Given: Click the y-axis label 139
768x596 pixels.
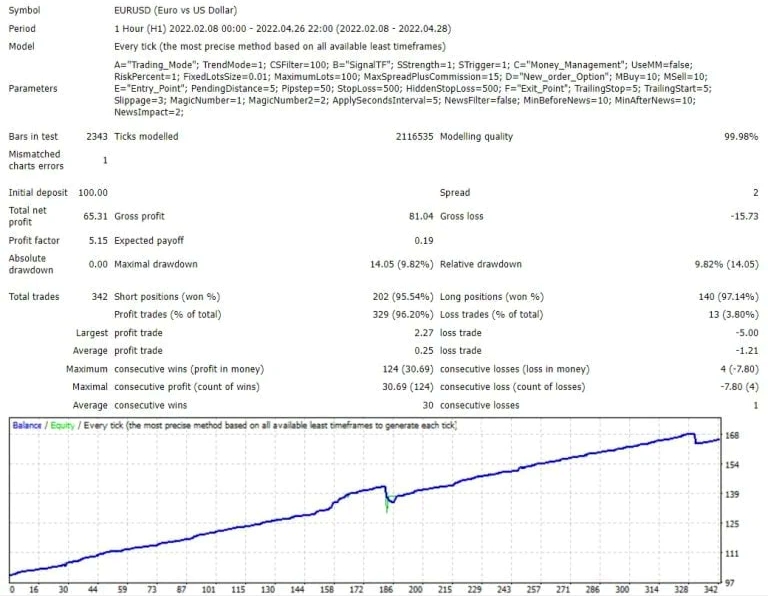Looking at the screenshot, I should click(732, 495).
